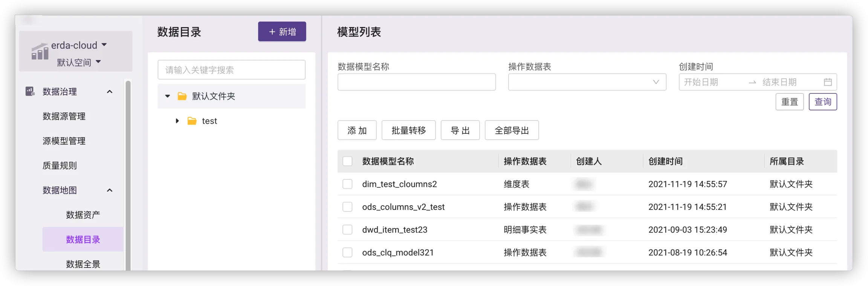
Task: Collapse the 默认文件夹 tree node
Action: point(168,96)
